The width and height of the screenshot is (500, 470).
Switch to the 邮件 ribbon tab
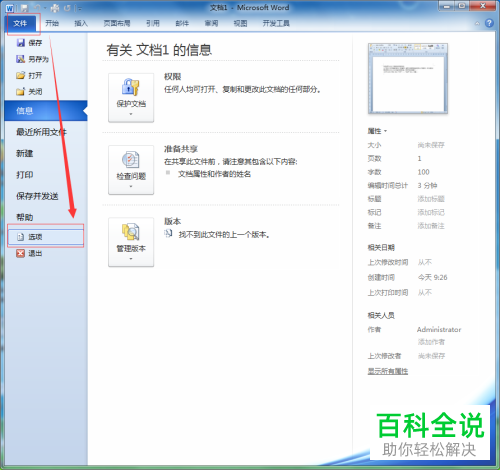182,23
